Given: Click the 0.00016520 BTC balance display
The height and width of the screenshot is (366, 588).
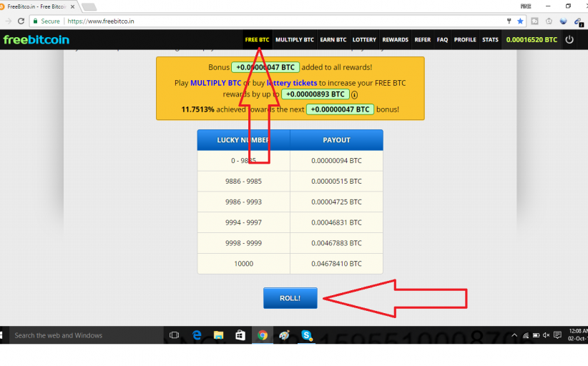Looking at the screenshot, I should tap(531, 40).
